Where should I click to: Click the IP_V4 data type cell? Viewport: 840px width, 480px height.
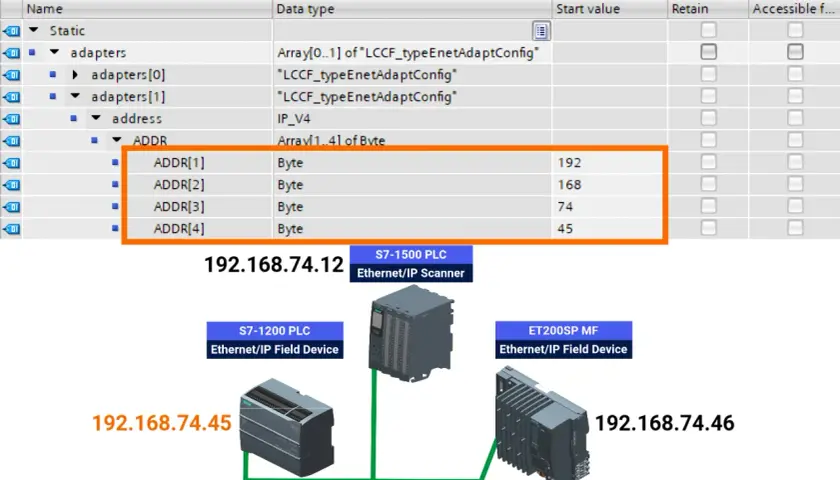point(411,118)
